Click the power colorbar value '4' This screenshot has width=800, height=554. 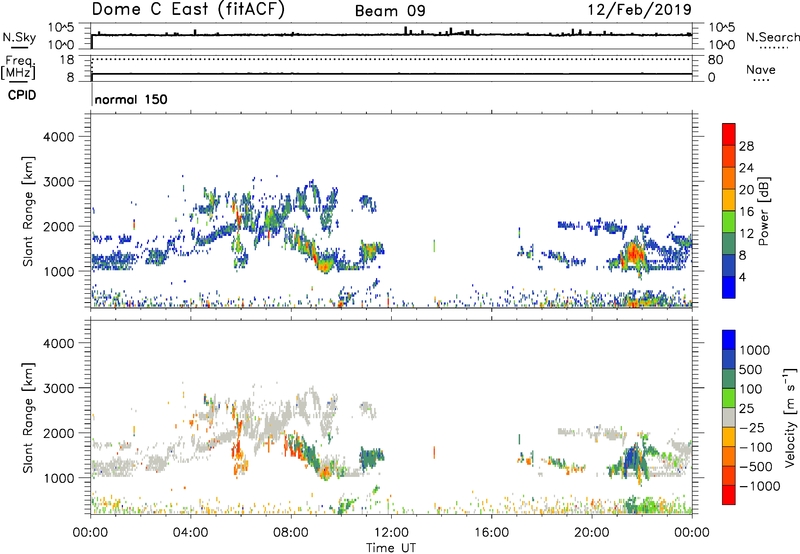(x=742, y=277)
